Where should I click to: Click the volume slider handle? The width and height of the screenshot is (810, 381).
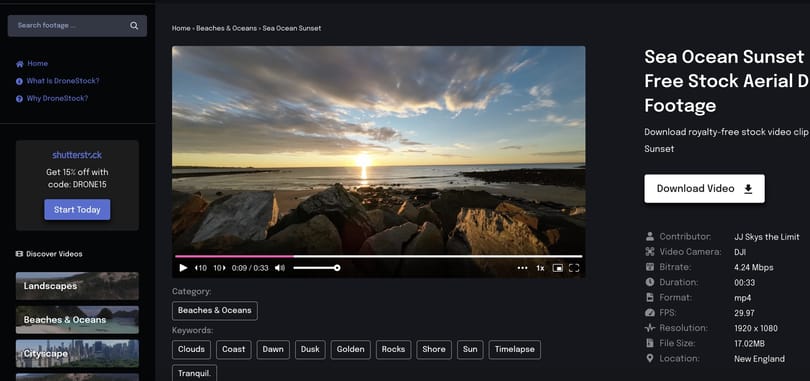[x=337, y=268]
